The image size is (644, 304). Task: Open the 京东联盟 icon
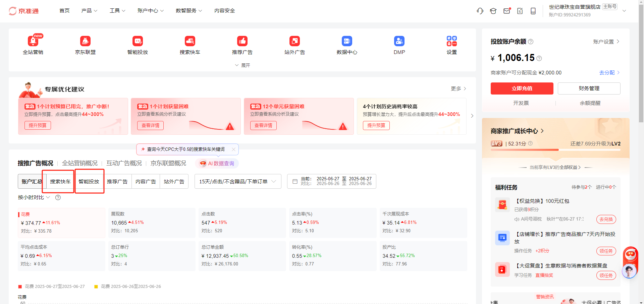click(x=85, y=42)
